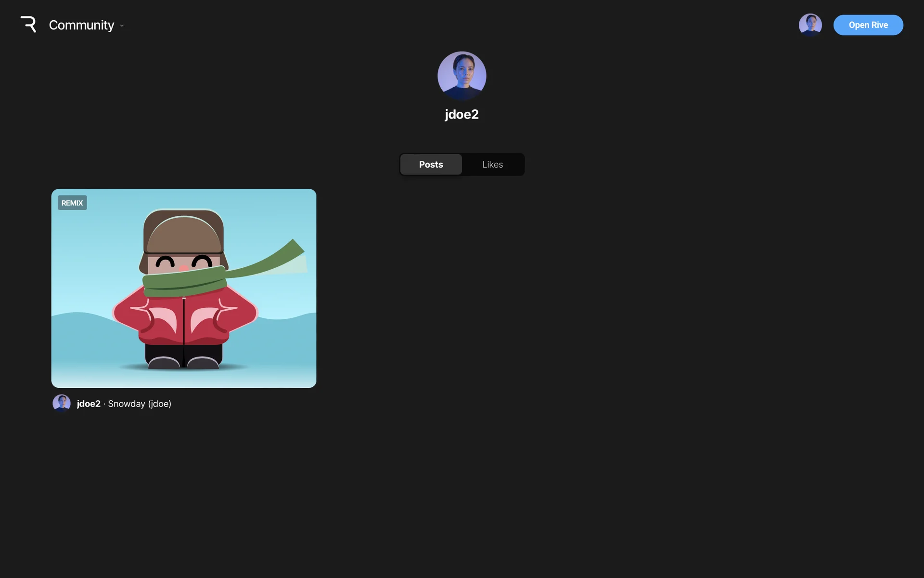Open the Community section label
This screenshot has height=578, width=924.
(81, 25)
